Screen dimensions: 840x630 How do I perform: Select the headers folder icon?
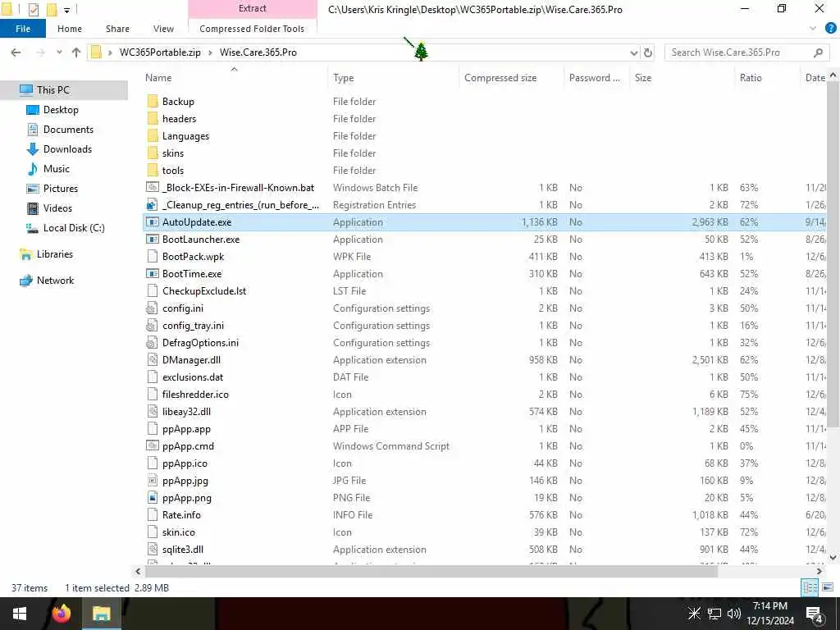(153, 118)
